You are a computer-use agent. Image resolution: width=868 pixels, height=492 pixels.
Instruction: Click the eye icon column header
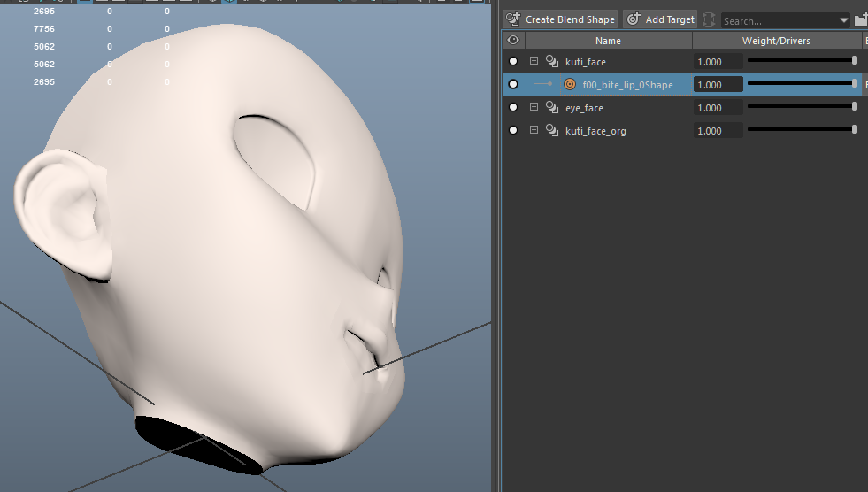pos(513,40)
